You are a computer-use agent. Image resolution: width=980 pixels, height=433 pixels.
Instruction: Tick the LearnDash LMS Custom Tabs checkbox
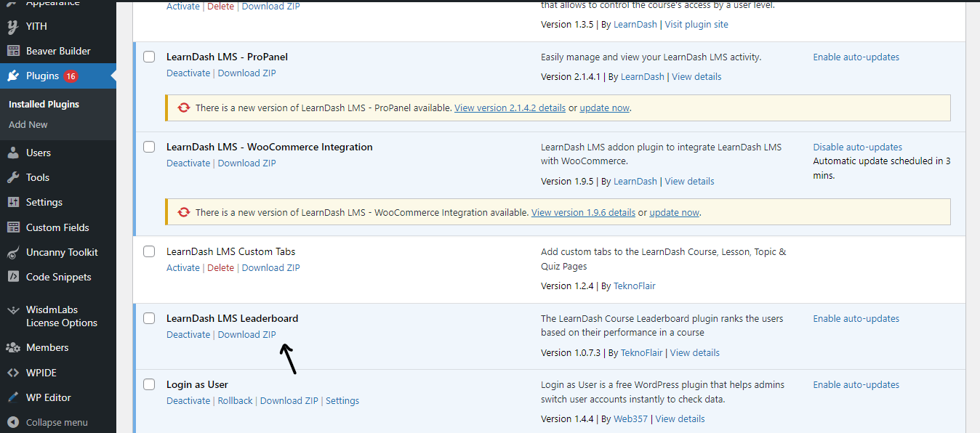coord(149,251)
